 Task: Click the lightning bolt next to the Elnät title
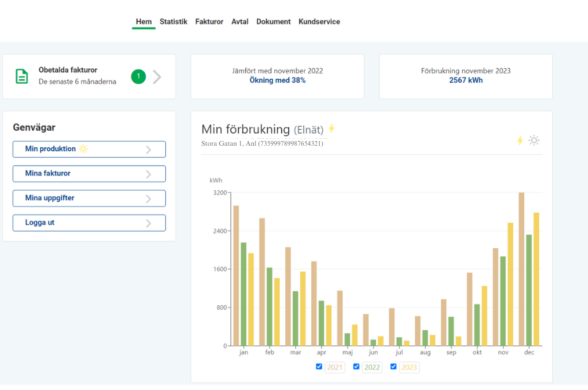(331, 128)
